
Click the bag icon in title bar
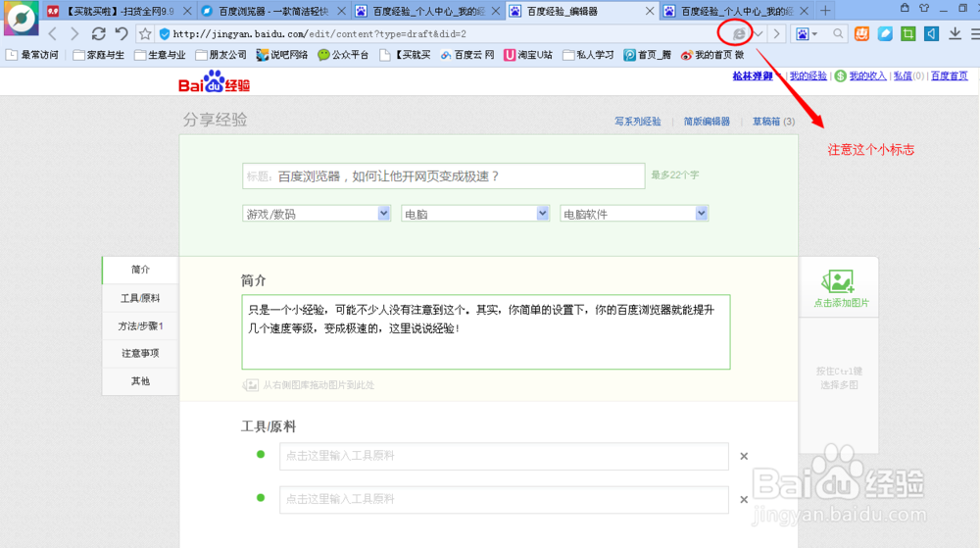pyautogui.click(x=905, y=8)
